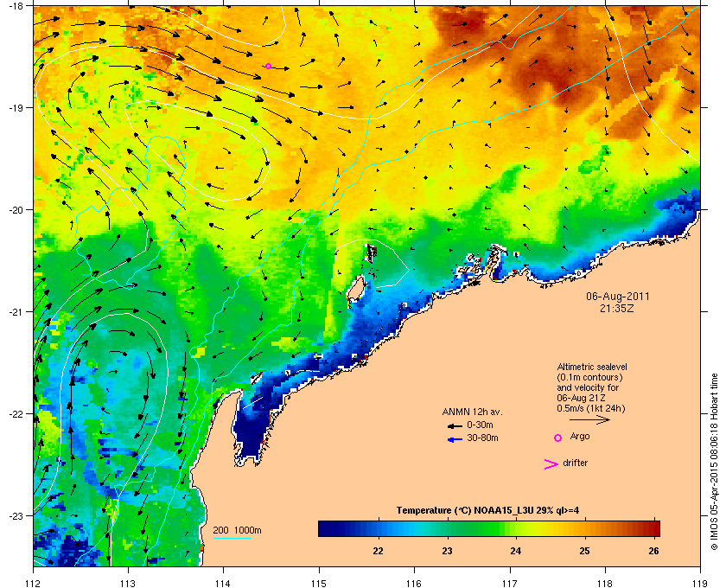726x588 pixels.
Task: Click the Temperature NOAA15_L3U colorbar title
Action: 487,511
